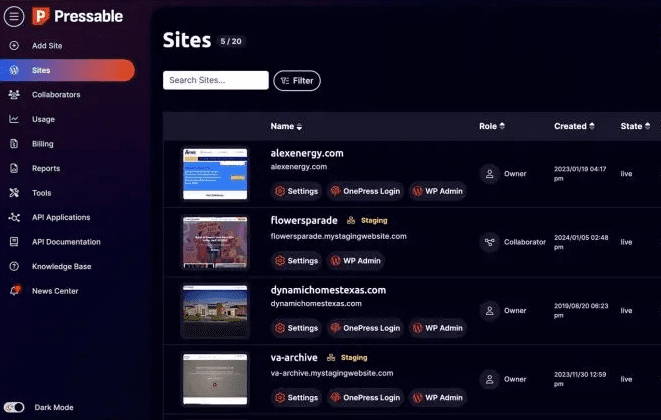661x420 pixels.
Task: Click the Owner role icon for dynamichomestexas.com
Action: point(489,310)
